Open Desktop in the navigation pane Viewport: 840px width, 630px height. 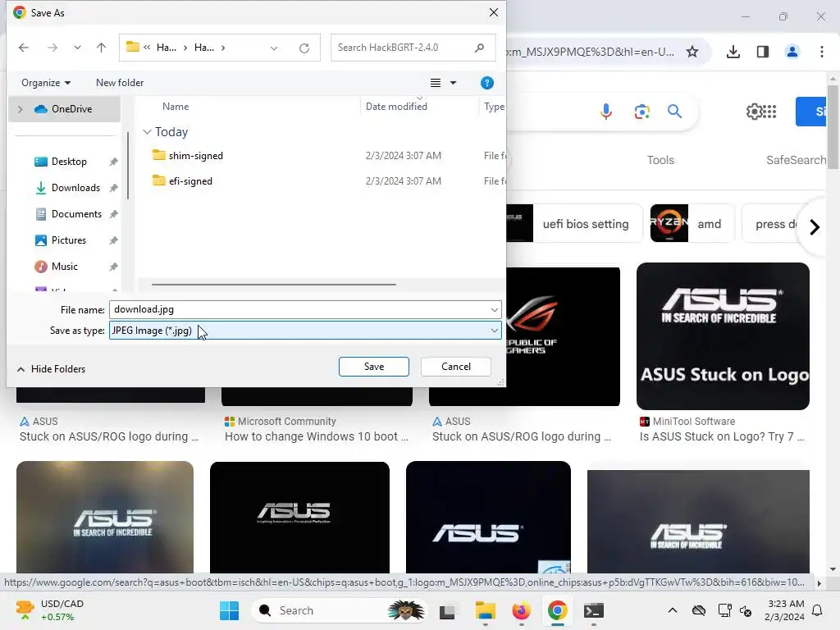click(69, 162)
